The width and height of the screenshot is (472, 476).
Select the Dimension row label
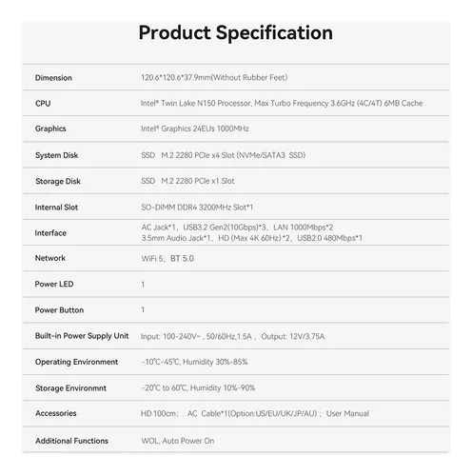(x=53, y=78)
